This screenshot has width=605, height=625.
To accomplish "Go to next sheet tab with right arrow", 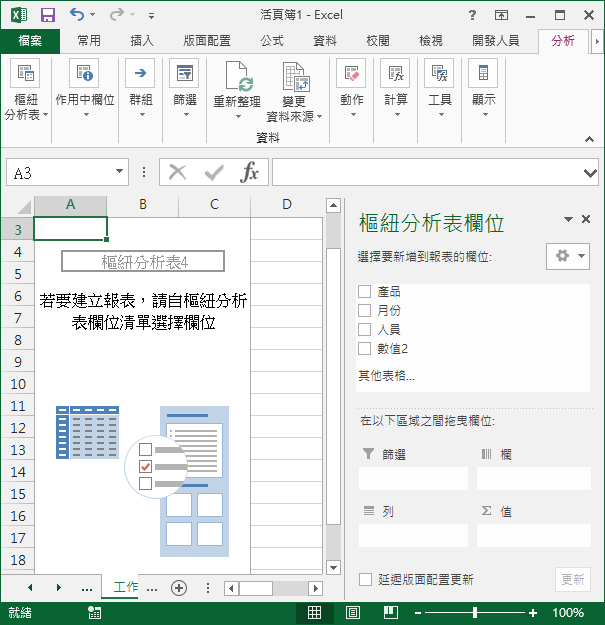I will [x=59, y=588].
